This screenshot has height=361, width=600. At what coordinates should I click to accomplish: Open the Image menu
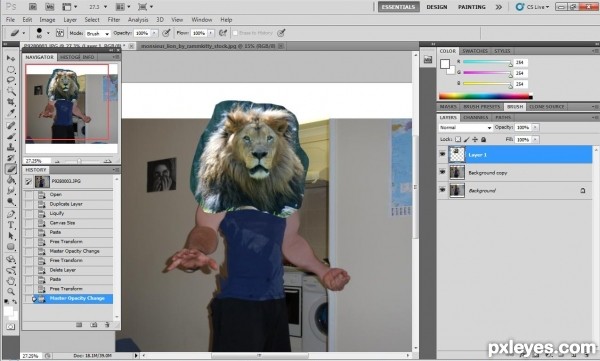pos(47,20)
